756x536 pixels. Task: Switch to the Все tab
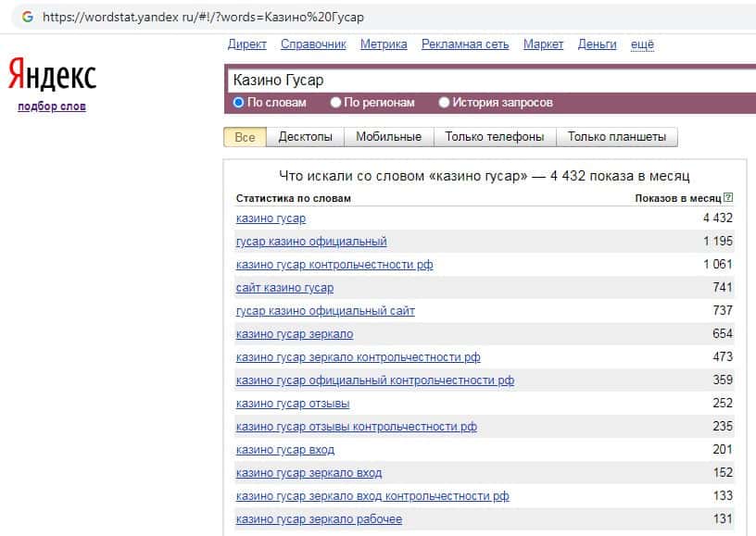point(245,137)
